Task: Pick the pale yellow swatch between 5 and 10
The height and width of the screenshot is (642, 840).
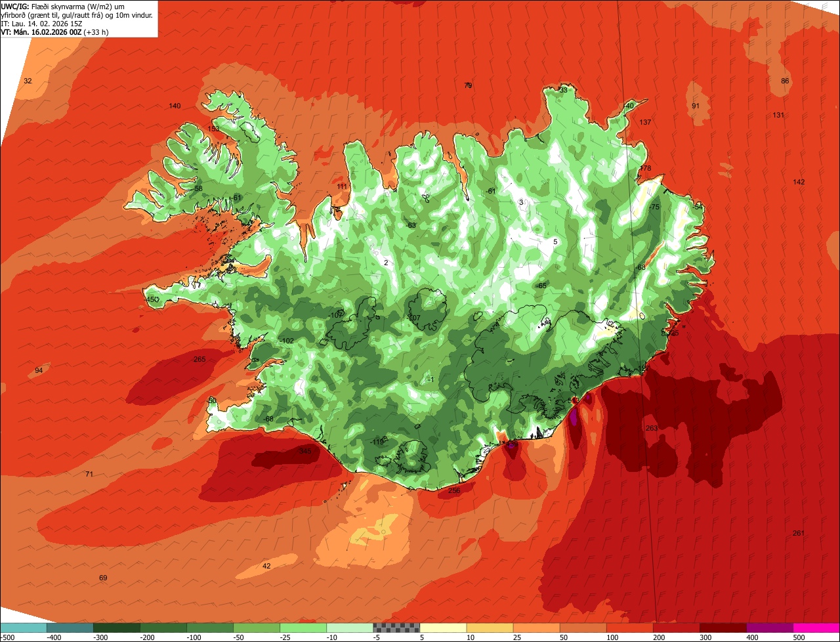Action: tap(443, 628)
